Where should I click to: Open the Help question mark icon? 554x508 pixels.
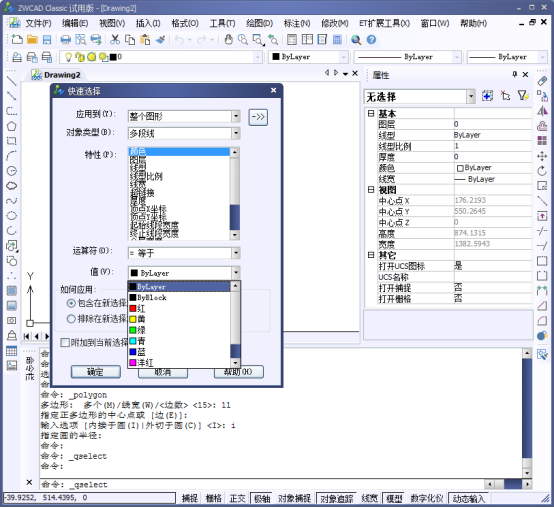(371, 40)
